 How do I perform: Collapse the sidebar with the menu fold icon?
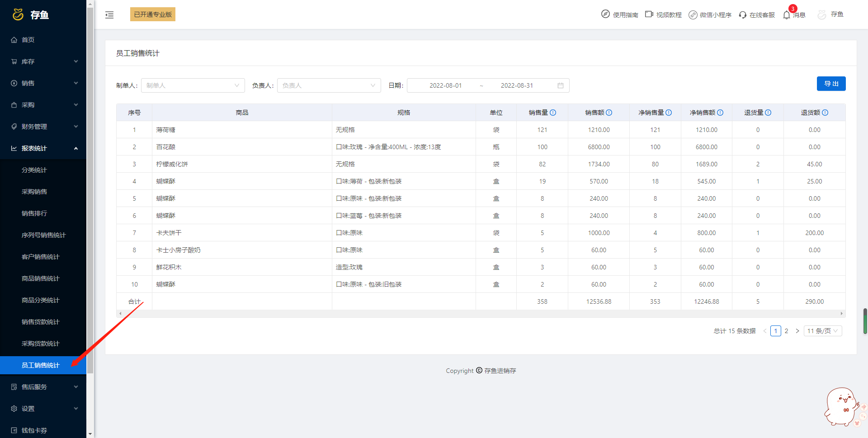pos(109,15)
